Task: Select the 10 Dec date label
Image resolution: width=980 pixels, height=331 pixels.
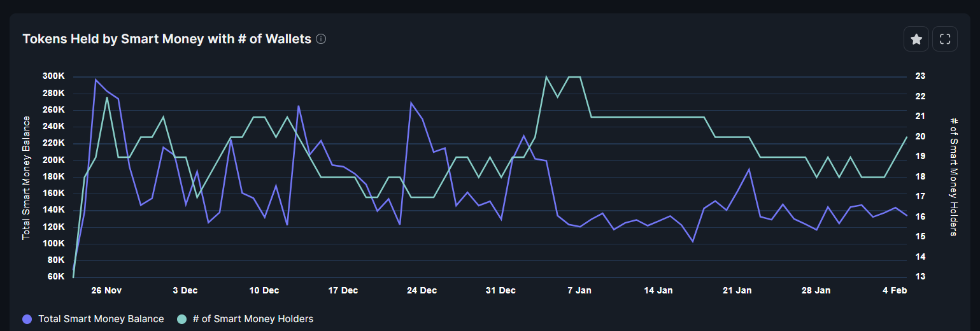Action: click(264, 290)
